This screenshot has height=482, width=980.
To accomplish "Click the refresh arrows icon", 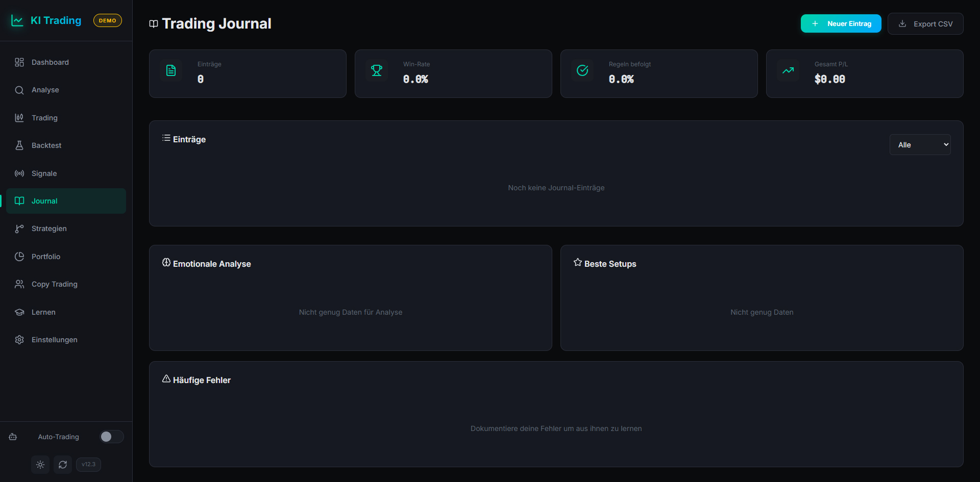I will coord(63,465).
